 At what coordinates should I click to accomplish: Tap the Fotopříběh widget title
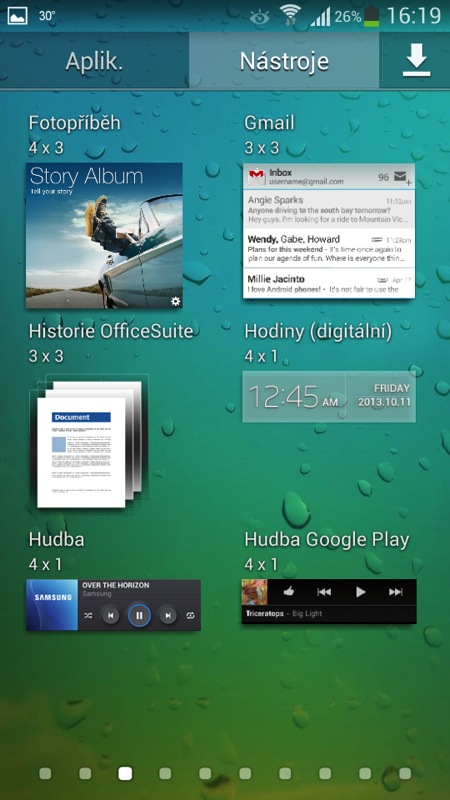74,123
